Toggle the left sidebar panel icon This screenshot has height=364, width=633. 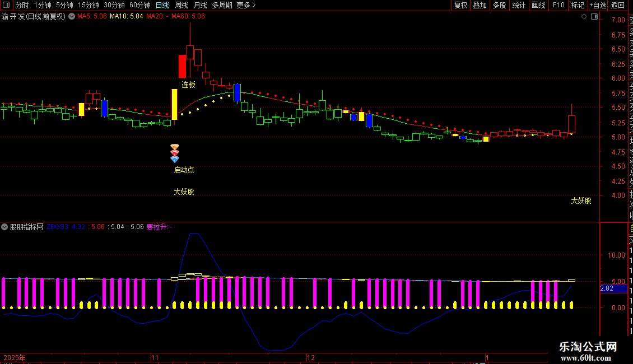point(6,5)
